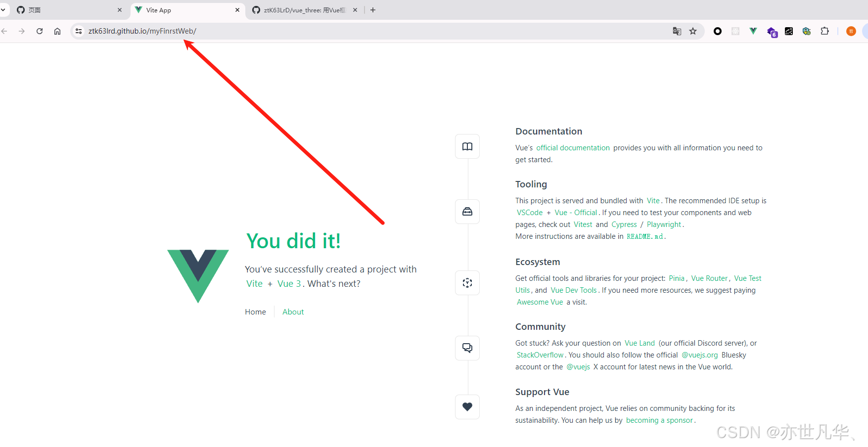Open the About nav link
This screenshot has width=868, height=447.
click(x=293, y=312)
